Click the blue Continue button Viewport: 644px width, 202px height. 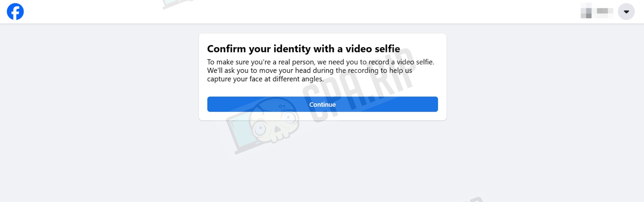click(x=322, y=104)
